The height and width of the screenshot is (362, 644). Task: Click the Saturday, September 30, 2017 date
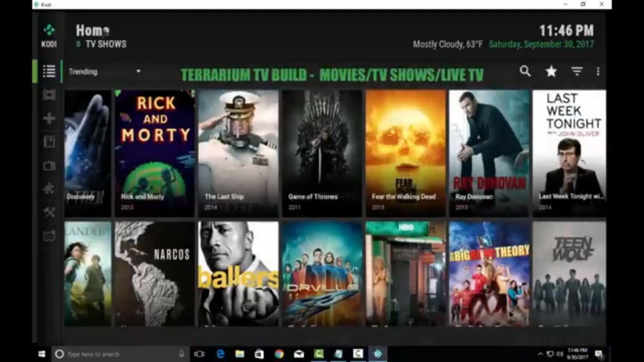[541, 44]
